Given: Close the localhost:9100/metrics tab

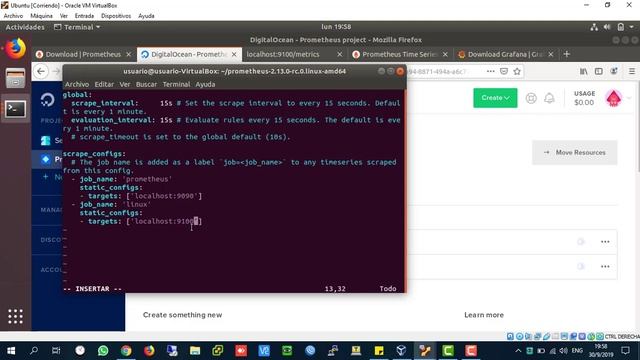Looking at the screenshot, I should click(340, 54).
